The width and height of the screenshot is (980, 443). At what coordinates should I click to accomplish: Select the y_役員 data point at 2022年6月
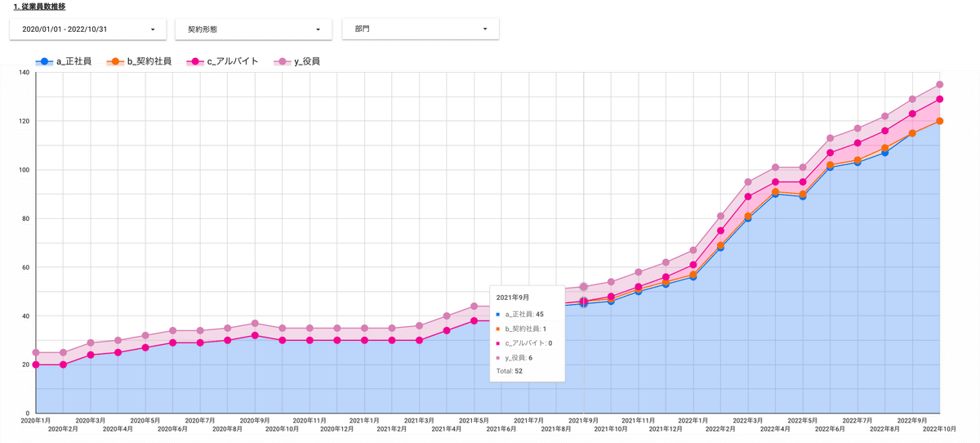click(830, 138)
